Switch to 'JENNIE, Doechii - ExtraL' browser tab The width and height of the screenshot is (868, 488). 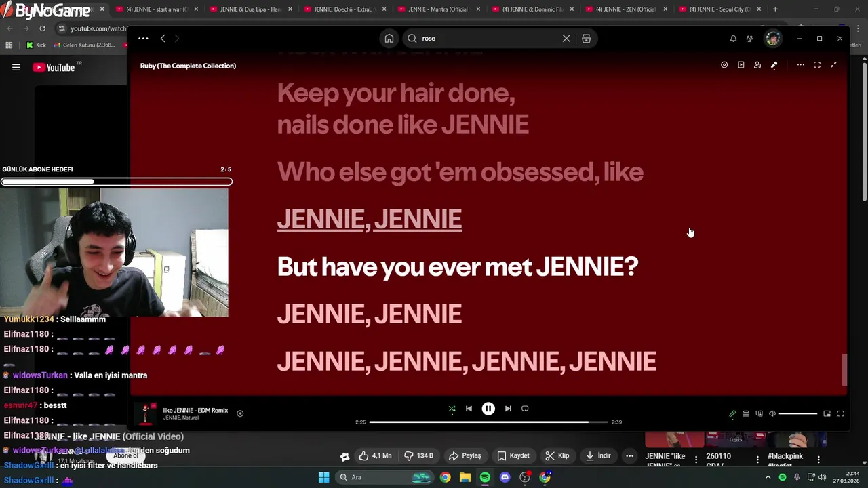[x=344, y=9]
